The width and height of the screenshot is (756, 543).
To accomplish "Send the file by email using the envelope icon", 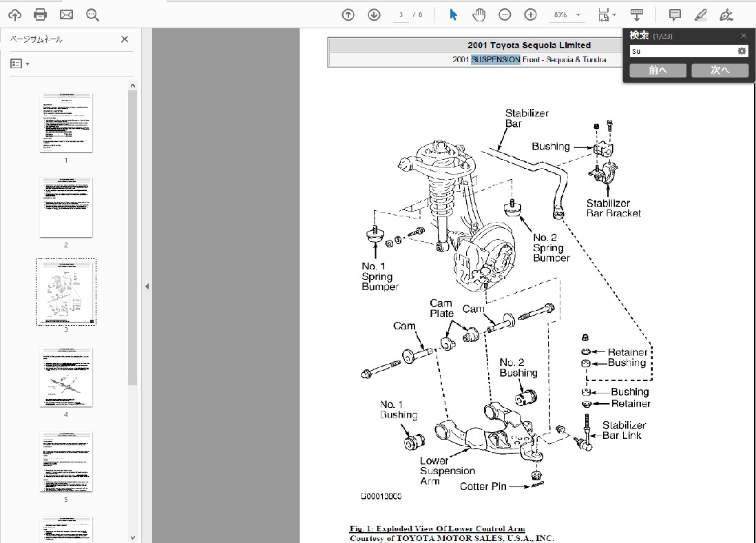I will [67, 15].
